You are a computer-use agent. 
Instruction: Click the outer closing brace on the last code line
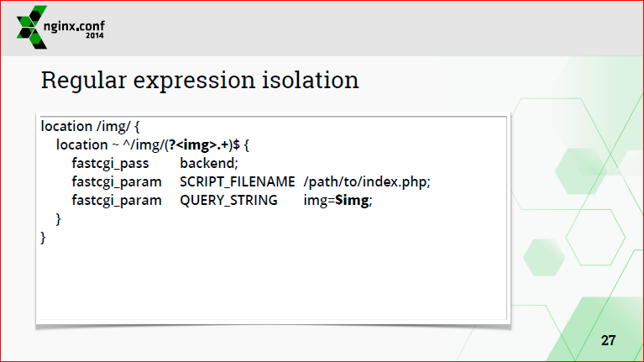point(44,238)
